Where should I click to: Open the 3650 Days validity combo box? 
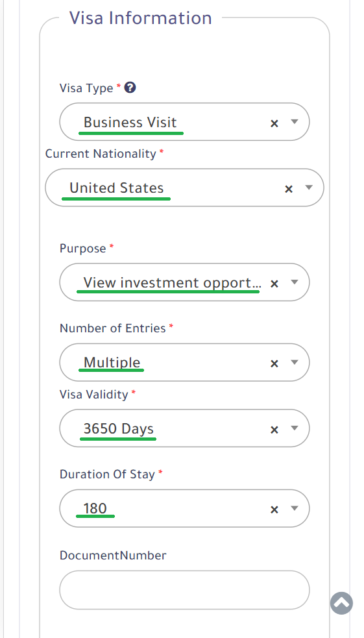tap(185, 428)
